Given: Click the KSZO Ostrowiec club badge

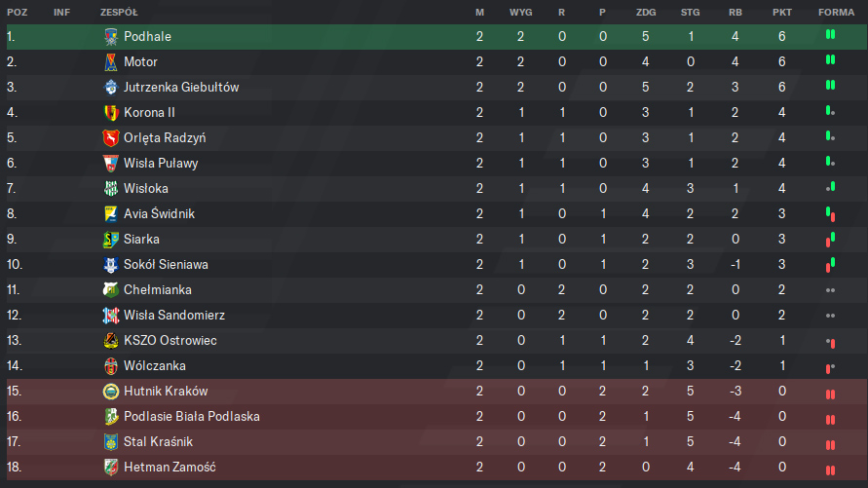Looking at the screenshot, I should (x=111, y=340).
